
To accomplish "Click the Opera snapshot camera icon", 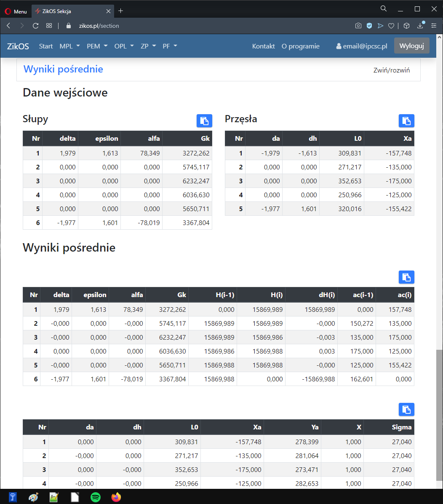I will click(x=358, y=26).
